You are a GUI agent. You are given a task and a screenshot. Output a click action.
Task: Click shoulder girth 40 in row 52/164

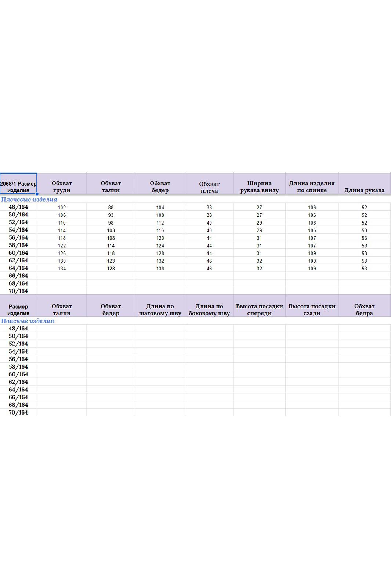[x=209, y=223]
